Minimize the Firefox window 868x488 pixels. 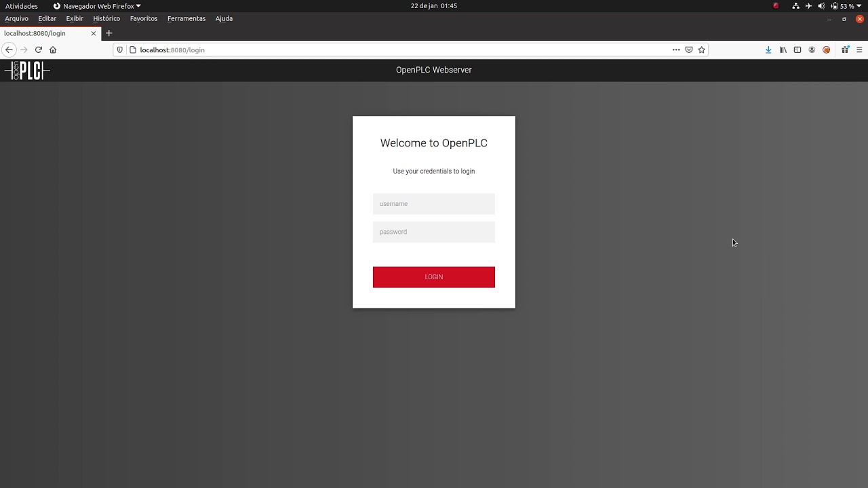pyautogui.click(x=829, y=19)
